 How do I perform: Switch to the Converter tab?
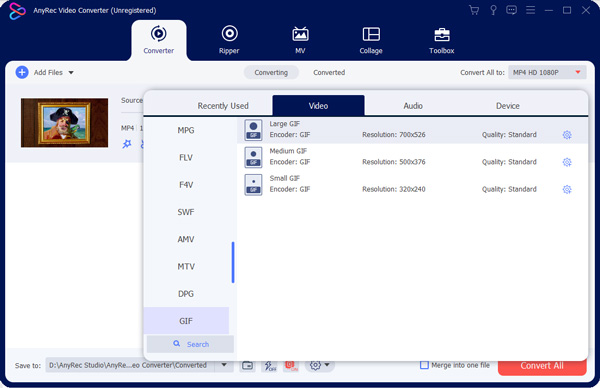[x=158, y=40]
